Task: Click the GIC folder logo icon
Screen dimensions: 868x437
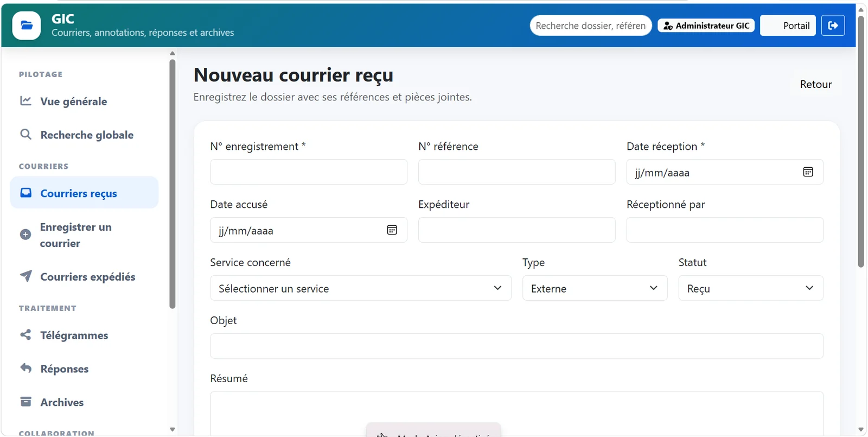Action: tap(27, 26)
